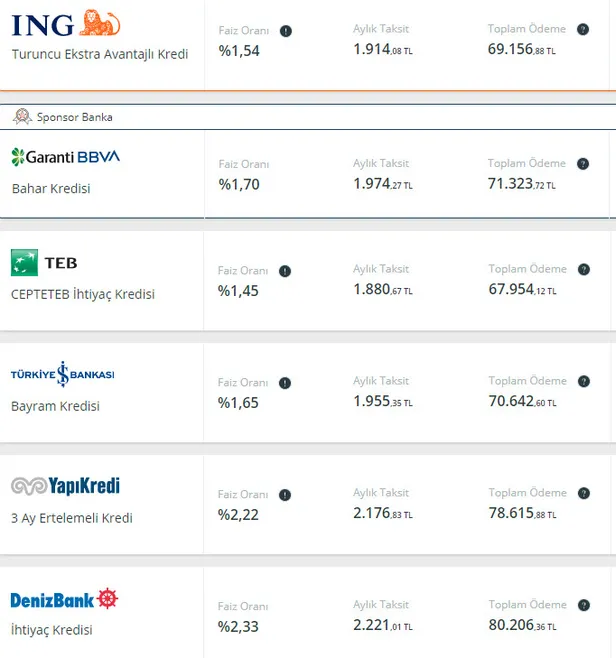Open Turuncu Ekstra Avantajlı Kredi link
Image resolution: width=616 pixels, height=658 pixels.
(x=100, y=54)
